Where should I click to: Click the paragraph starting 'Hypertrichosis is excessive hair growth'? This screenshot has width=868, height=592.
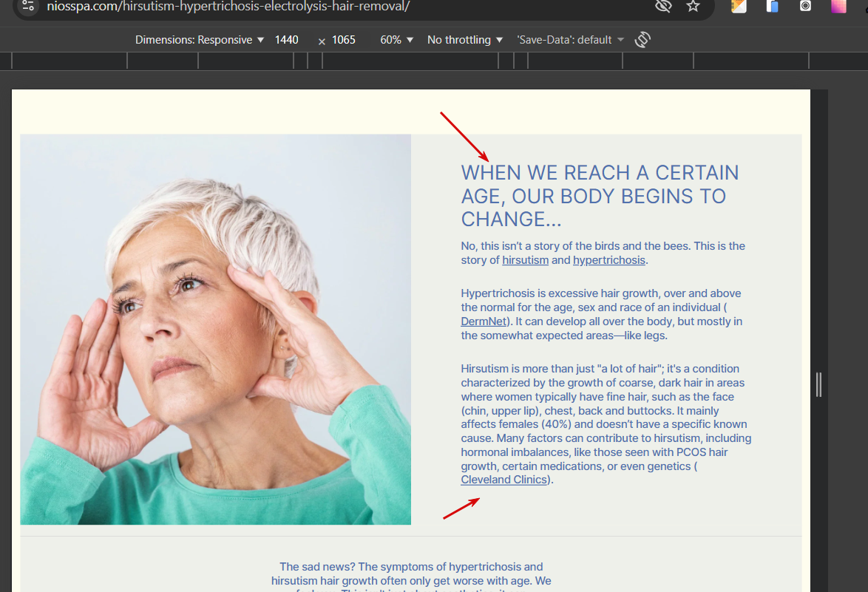click(x=602, y=314)
